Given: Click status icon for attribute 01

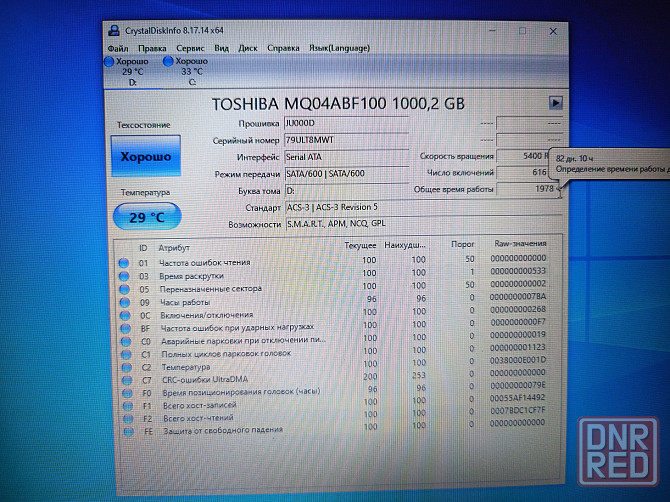Looking at the screenshot, I should pos(124,263).
